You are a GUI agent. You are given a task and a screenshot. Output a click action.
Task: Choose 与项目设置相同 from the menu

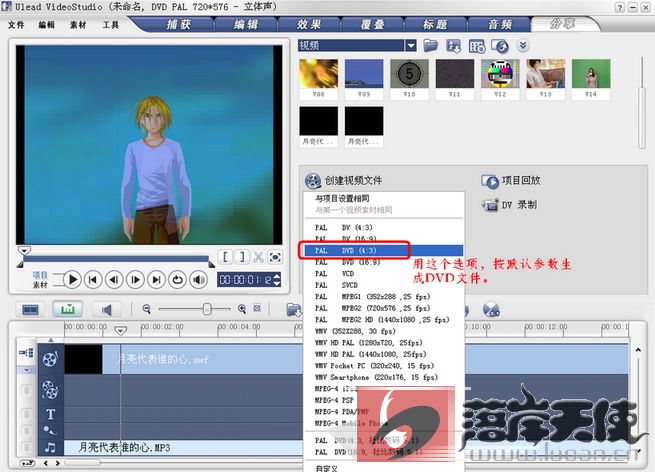(x=383, y=198)
